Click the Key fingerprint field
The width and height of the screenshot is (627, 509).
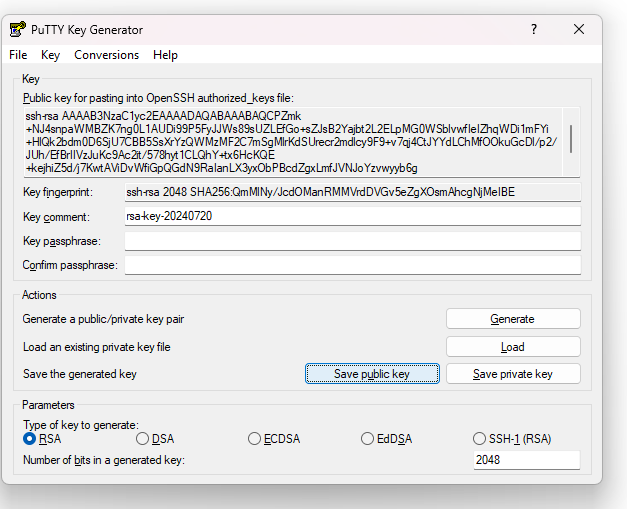click(353, 192)
